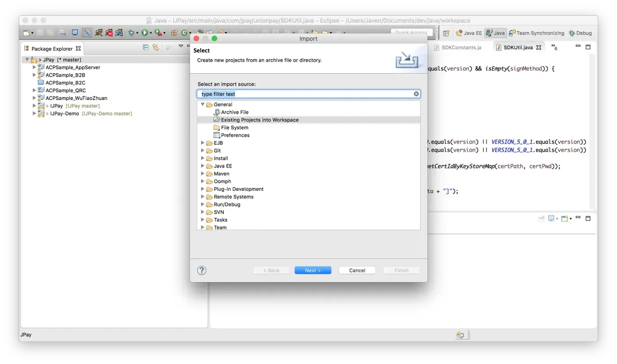This screenshot has height=364, width=617.
Task: Switch to Team Synchronizing perspective
Action: point(536,33)
